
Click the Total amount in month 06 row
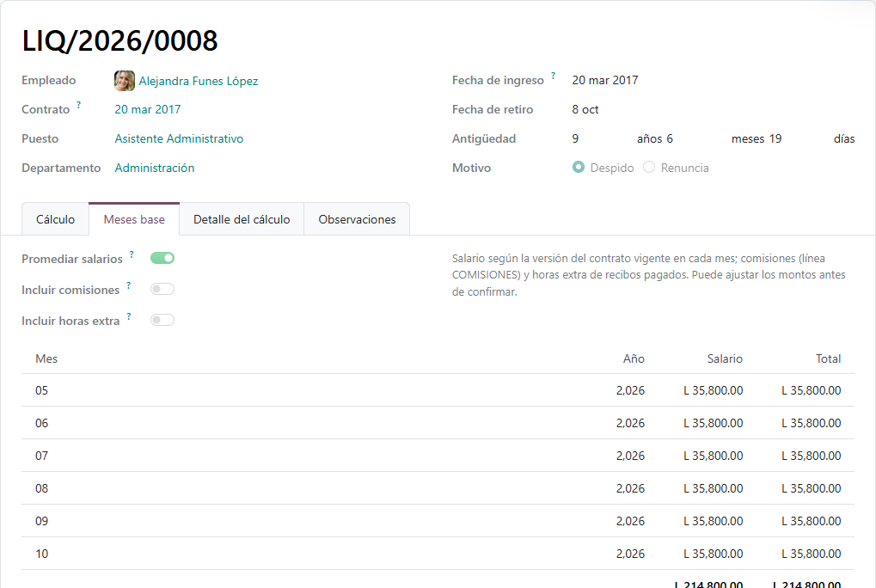tap(812, 423)
